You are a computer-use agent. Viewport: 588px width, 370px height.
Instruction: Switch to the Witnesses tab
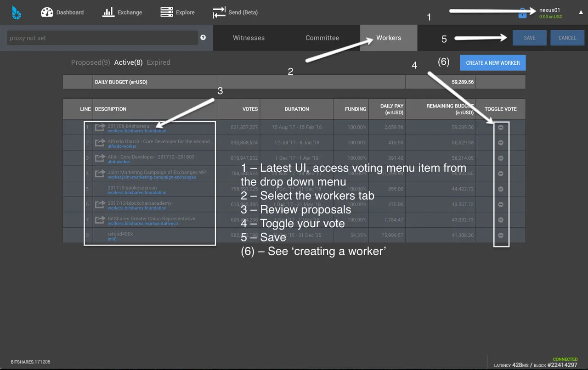click(x=249, y=38)
